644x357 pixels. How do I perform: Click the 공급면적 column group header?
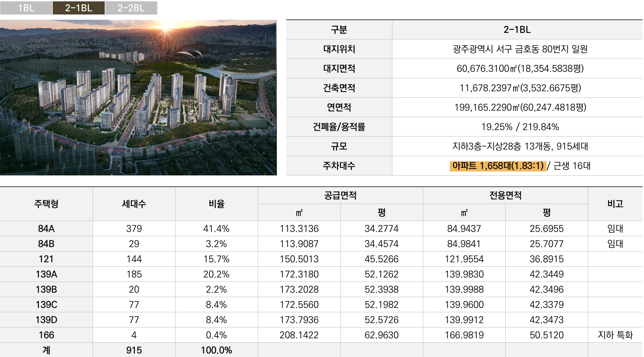[x=340, y=195]
